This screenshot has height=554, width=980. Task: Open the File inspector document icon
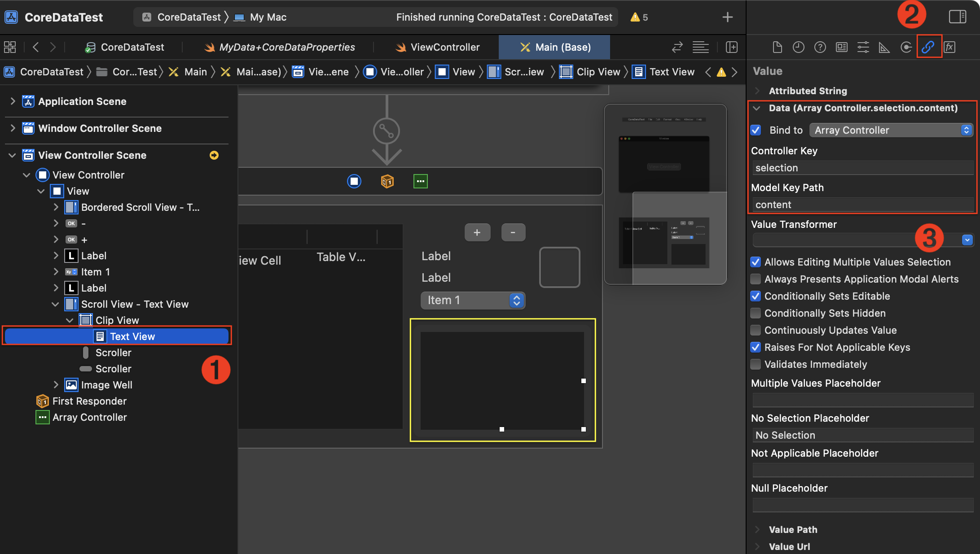pyautogui.click(x=777, y=47)
